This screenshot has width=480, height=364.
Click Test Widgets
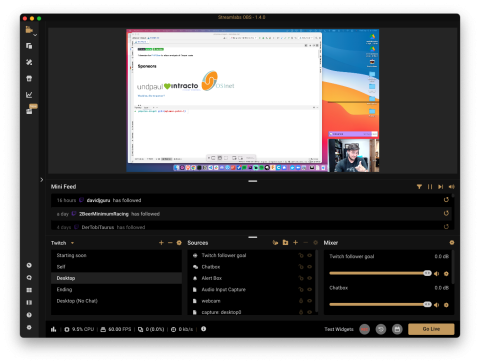click(x=339, y=329)
